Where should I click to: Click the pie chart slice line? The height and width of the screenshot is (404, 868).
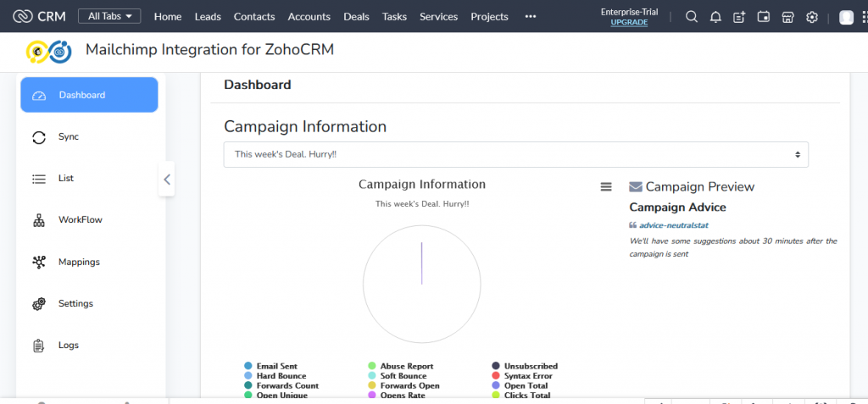pos(422,263)
